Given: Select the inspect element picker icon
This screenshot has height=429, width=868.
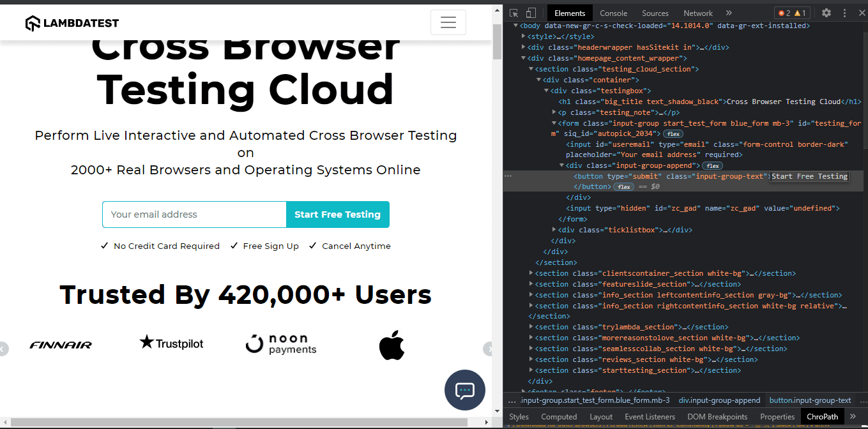Looking at the screenshot, I should [514, 13].
